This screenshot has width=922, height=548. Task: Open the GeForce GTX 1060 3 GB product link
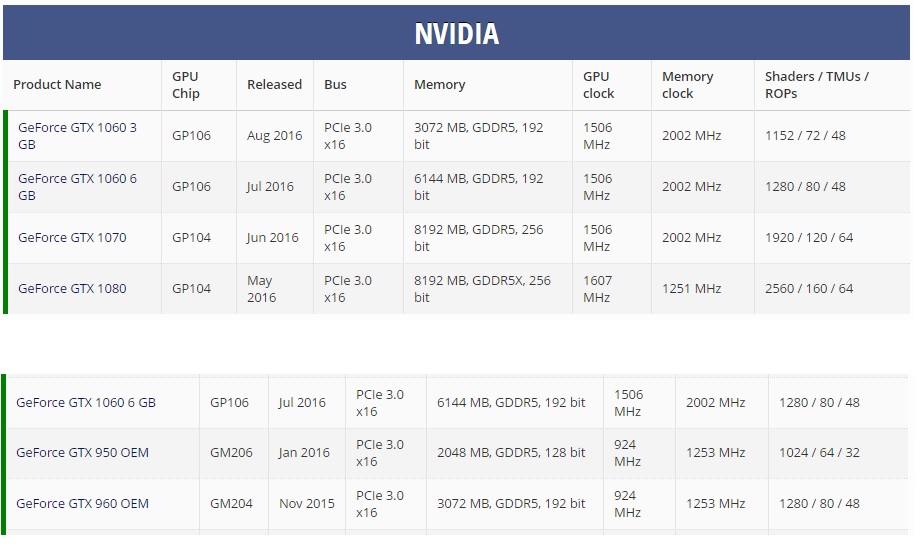77,136
